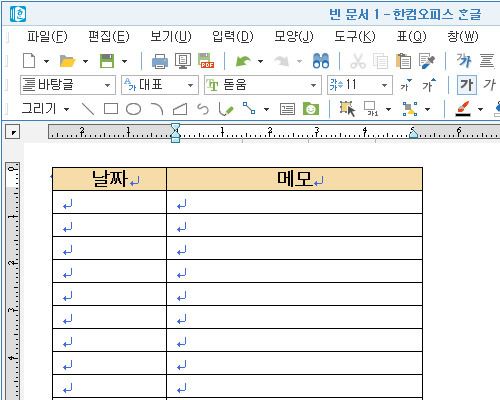Open the Character Shape icon
This screenshot has width=500, height=400.
[x=464, y=61]
